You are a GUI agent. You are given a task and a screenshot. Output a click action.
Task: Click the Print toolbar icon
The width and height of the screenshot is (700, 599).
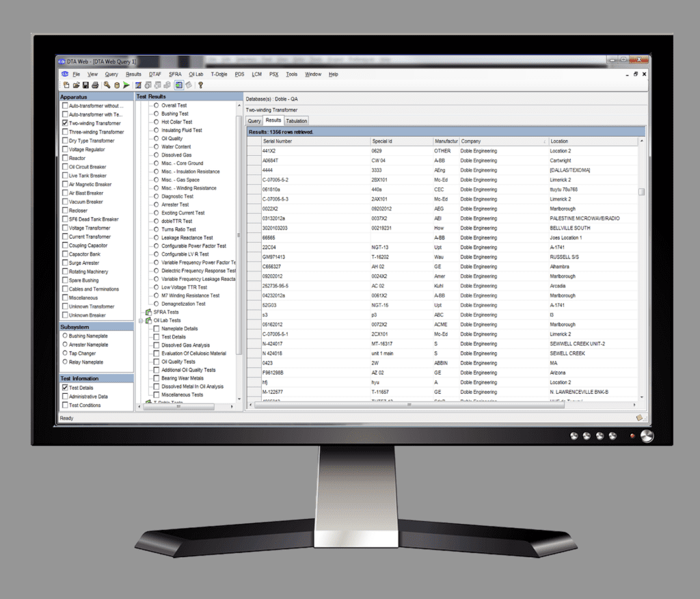tap(95, 85)
